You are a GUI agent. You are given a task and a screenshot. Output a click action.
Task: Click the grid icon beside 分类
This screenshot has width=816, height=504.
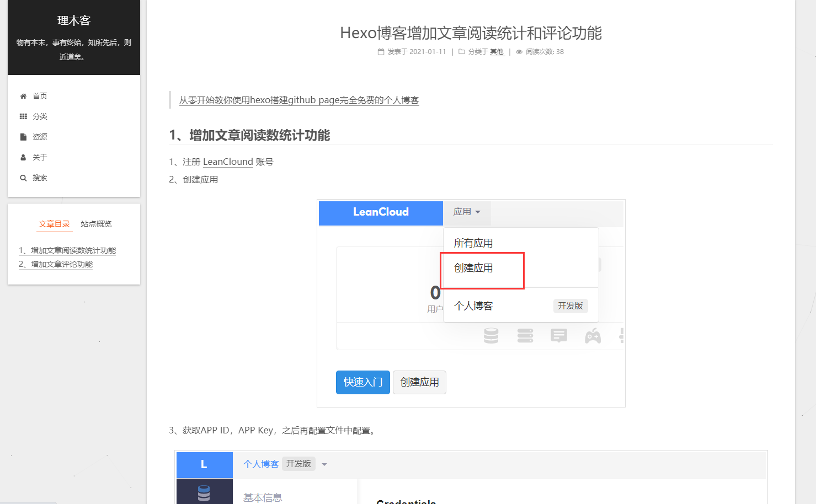tap(23, 116)
